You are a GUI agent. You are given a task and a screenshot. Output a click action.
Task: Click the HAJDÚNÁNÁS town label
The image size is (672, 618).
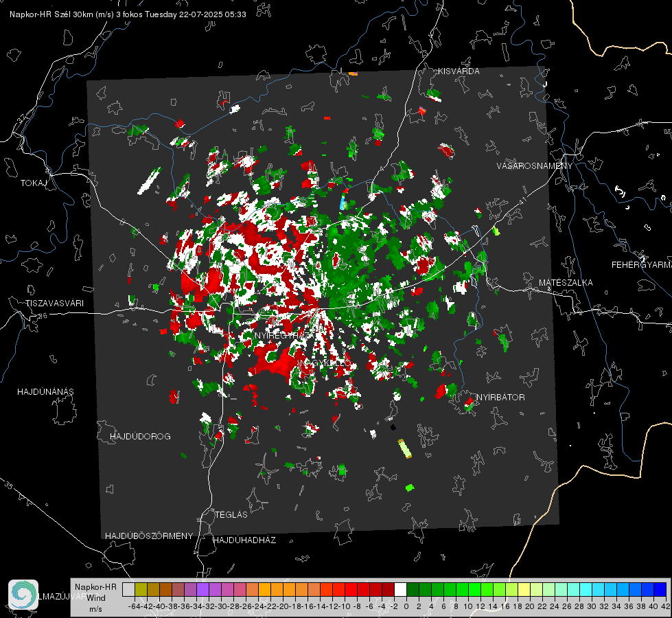pos(45,391)
